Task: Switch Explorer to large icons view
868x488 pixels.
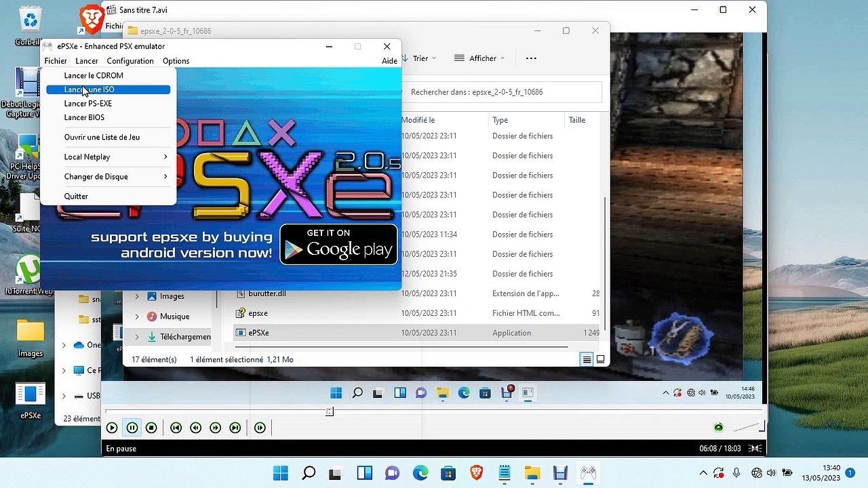Action: click(x=600, y=360)
